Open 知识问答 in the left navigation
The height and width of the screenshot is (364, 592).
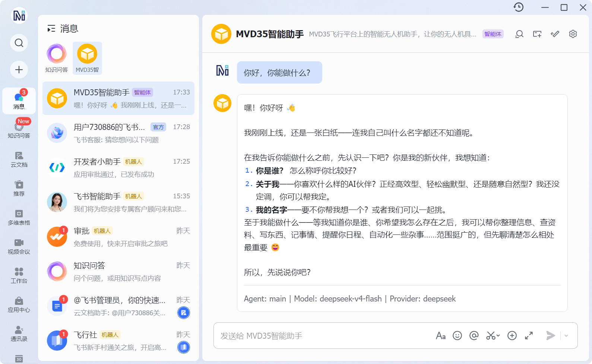pos(19,130)
